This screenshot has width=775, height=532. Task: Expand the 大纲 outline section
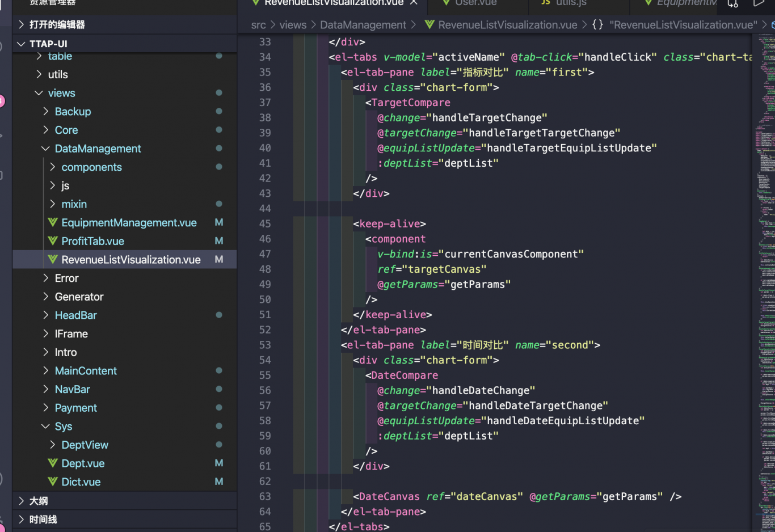125,501
